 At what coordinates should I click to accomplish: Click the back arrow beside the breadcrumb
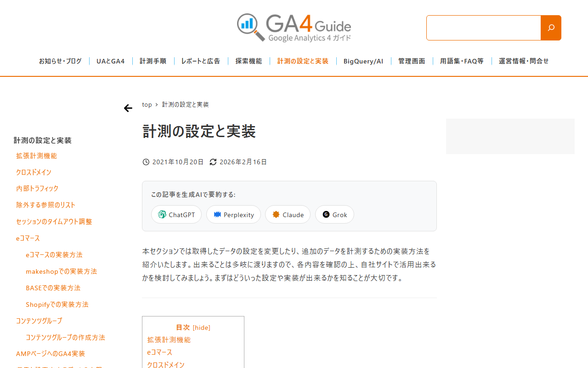point(128,108)
